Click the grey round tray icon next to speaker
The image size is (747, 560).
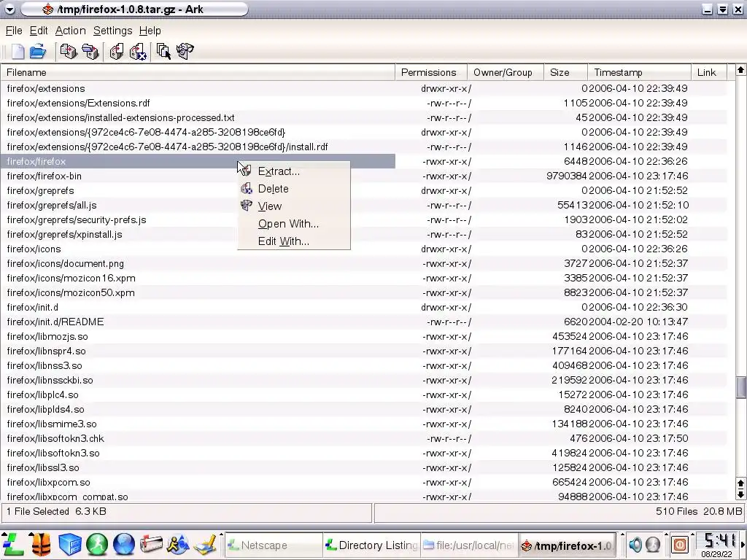tap(653, 544)
